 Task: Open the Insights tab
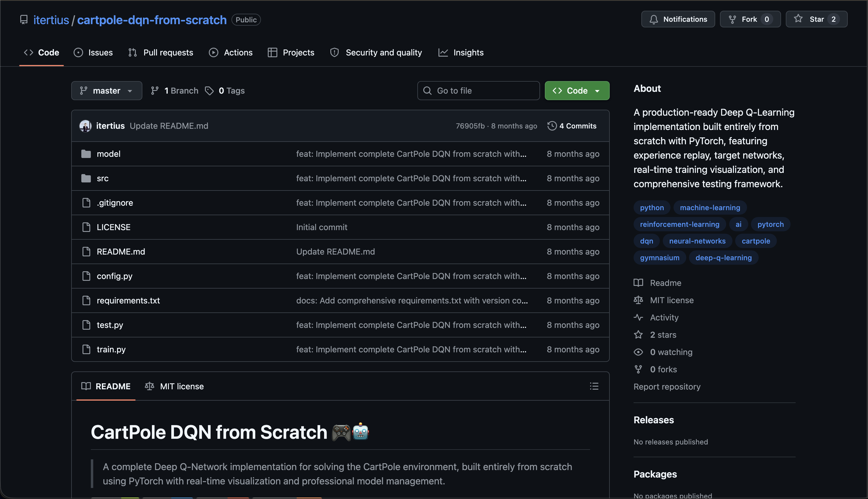[x=461, y=52]
